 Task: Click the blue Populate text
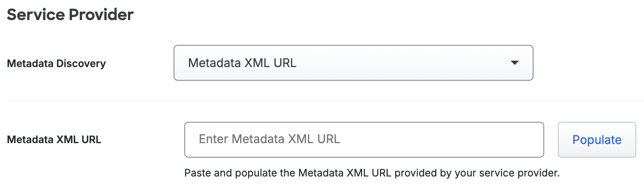point(597,140)
